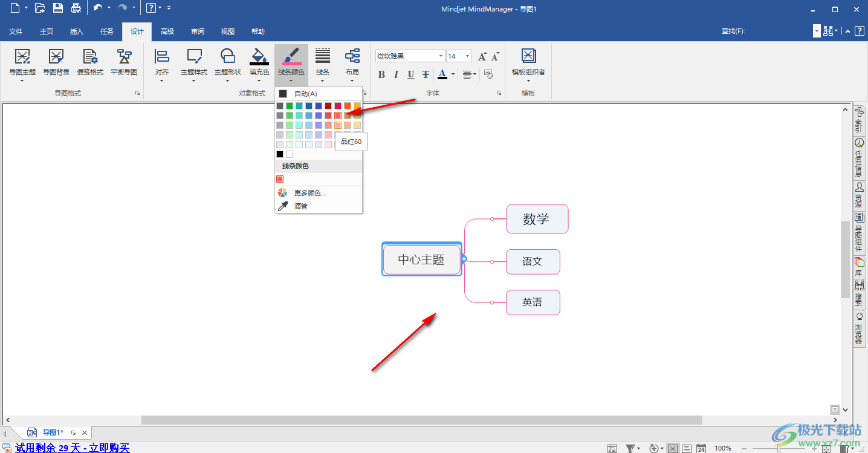
Task: Click the 导图背景 map background tool
Action: (x=56, y=63)
